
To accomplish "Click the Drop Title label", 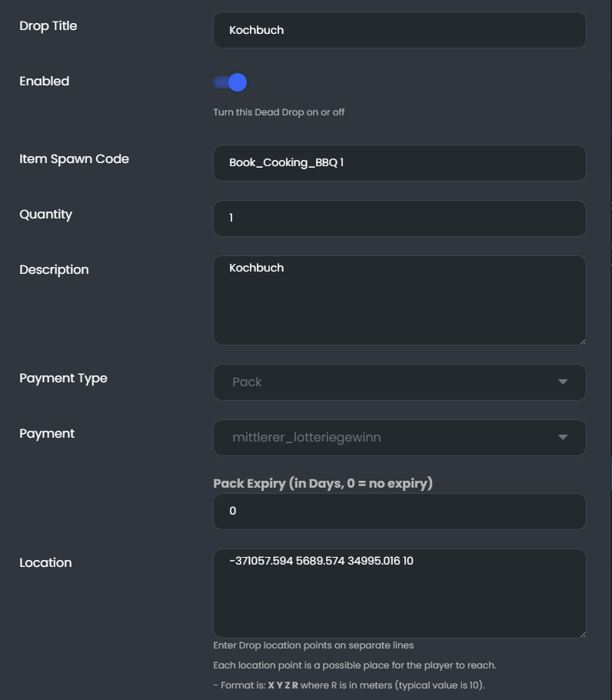I will pyautogui.click(x=48, y=26).
